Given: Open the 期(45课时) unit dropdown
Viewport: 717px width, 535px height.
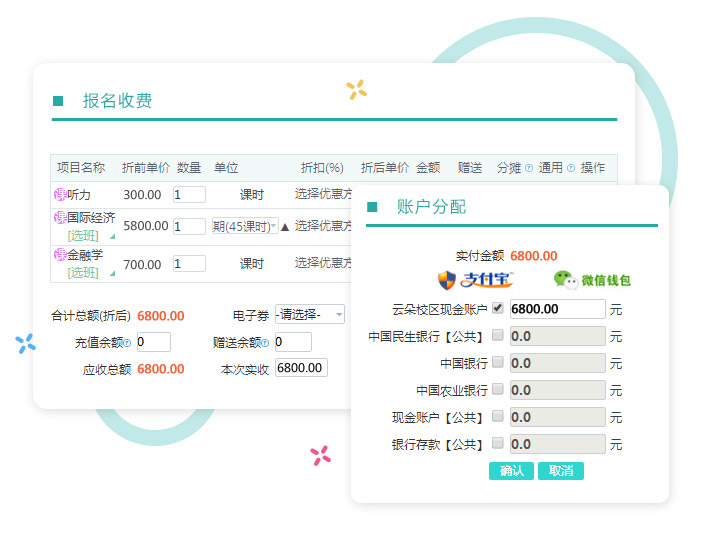Looking at the screenshot, I should point(245,226).
